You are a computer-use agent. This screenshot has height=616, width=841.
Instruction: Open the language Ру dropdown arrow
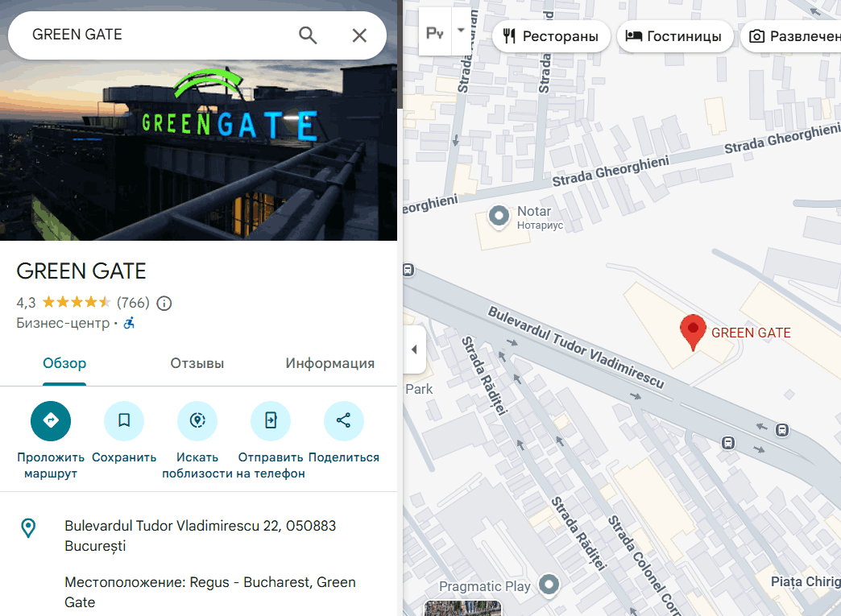tap(461, 31)
